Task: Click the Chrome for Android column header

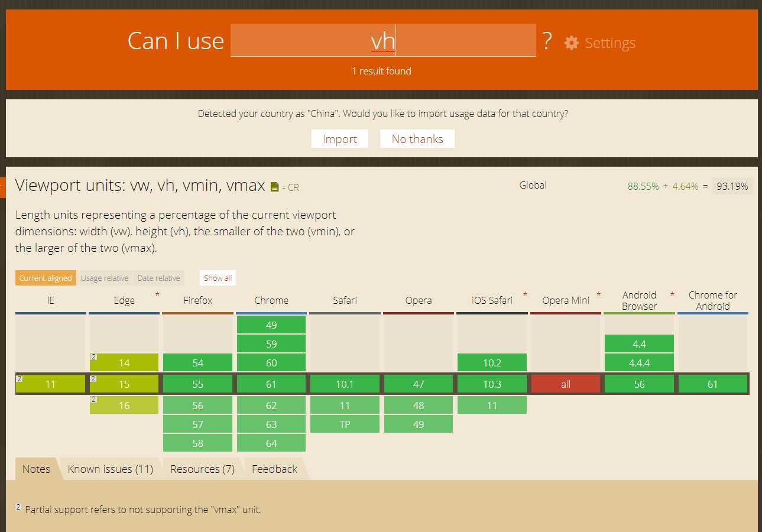Action: (713, 300)
